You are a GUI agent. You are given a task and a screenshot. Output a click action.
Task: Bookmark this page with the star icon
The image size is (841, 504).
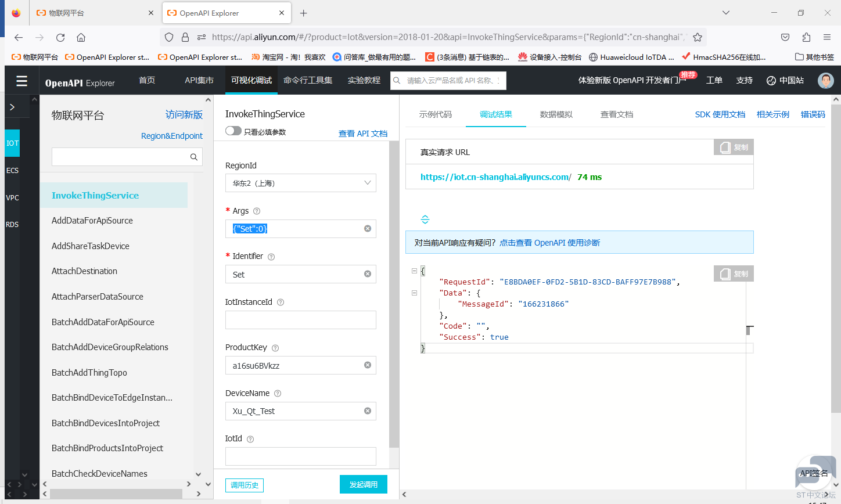click(x=698, y=37)
